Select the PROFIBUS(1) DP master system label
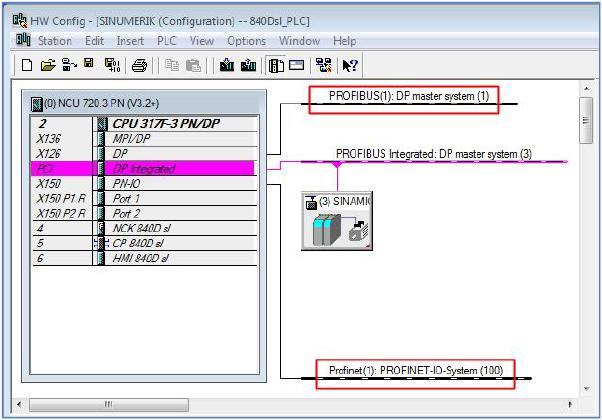 [x=409, y=96]
